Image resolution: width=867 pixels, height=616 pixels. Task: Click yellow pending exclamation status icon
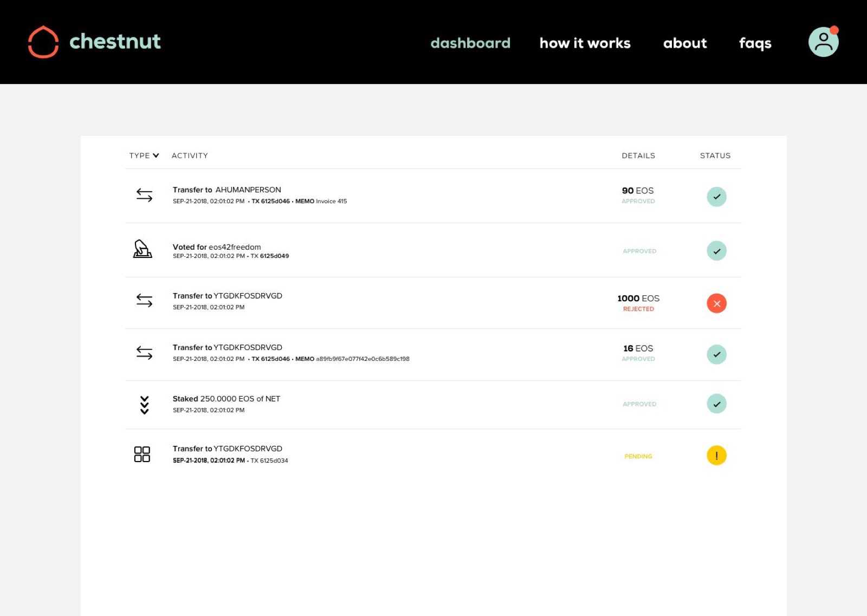click(716, 456)
